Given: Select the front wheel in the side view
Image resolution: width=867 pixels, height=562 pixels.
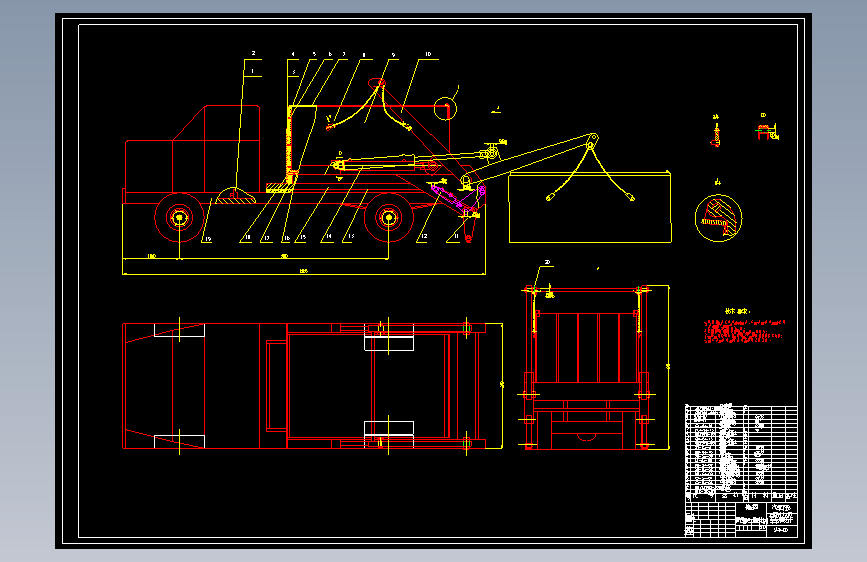Looking at the screenshot, I should pos(180,217).
